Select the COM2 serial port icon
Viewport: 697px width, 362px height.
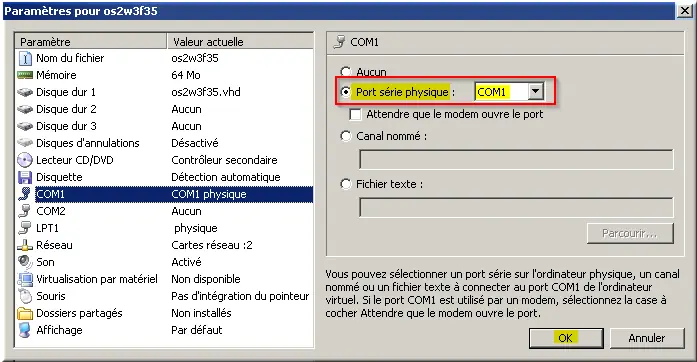pos(25,211)
